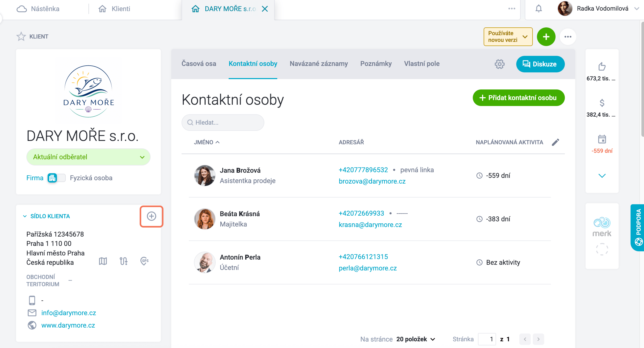Open Jana Brožová's profile photo
Viewport: 644px width, 348px height.
tap(205, 176)
